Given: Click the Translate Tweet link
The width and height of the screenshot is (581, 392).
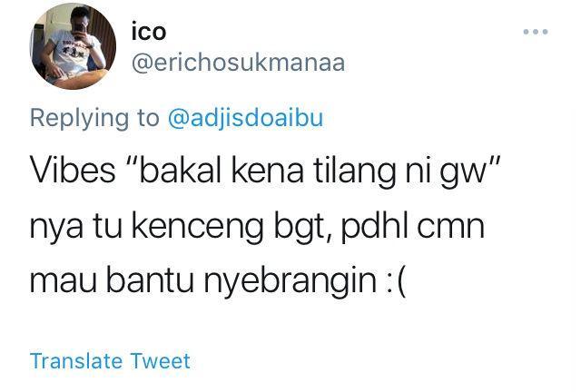Looking at the screenshot, I should [110, 361].
